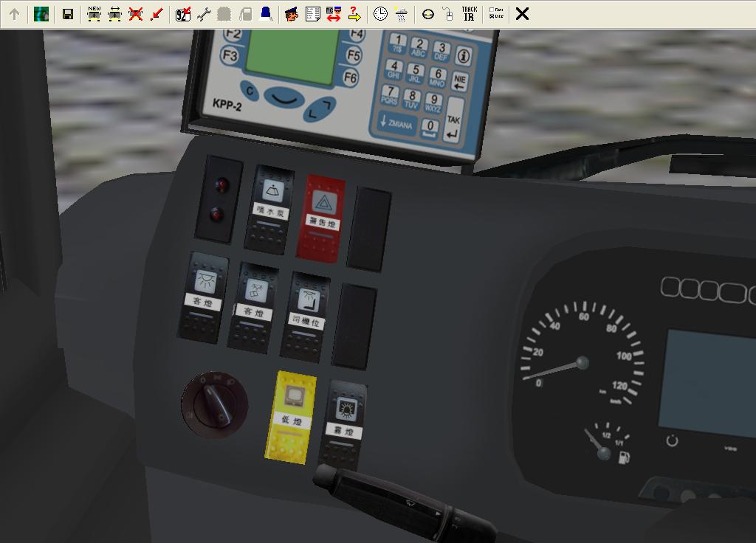This screenshot has height=543, width=756.
Task: Click the turn signal stalk lever
Action: pyautogui.click(x=404, y=504)
